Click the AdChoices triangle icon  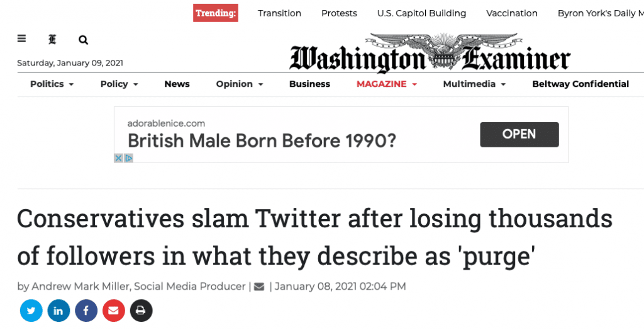coord(128,158)
